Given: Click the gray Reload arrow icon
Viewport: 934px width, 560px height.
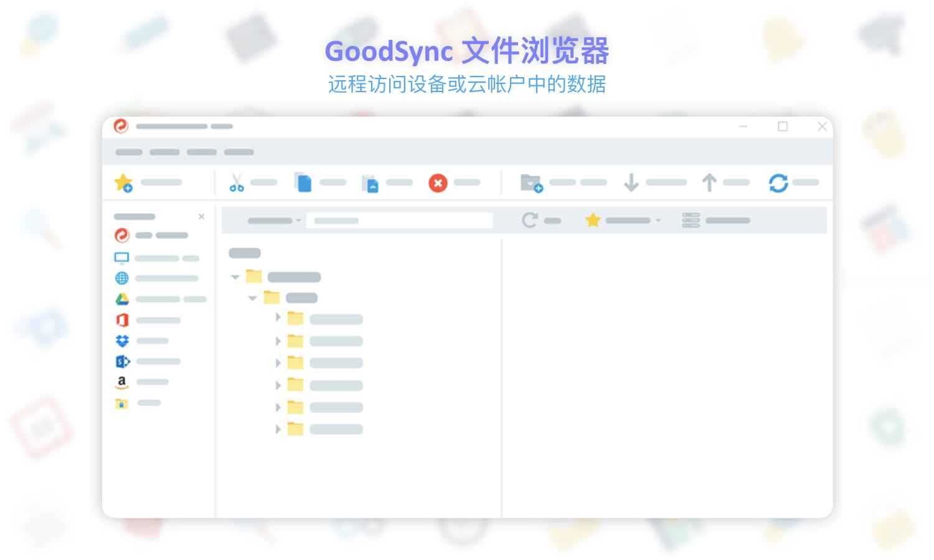Looking at the screenshot, I should click(530, 220).
